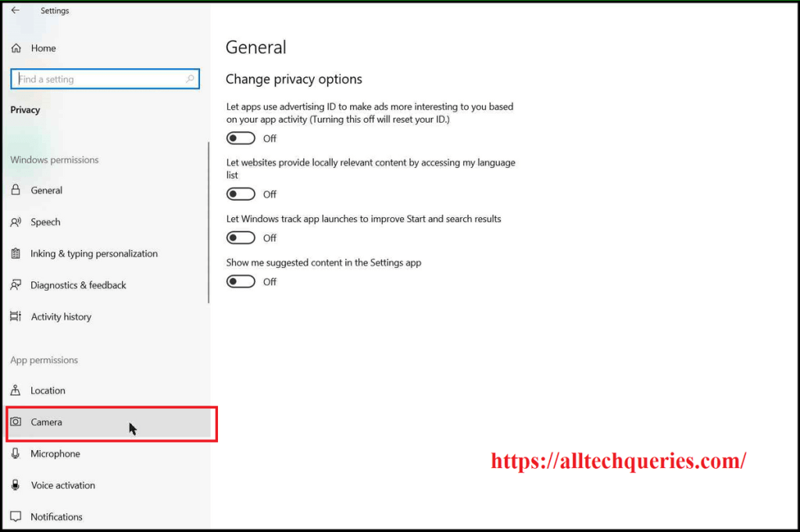Screen dimensions: 800x532
Task: Turn on suggested content in Settings app
Action: click(x=241, y=281)
